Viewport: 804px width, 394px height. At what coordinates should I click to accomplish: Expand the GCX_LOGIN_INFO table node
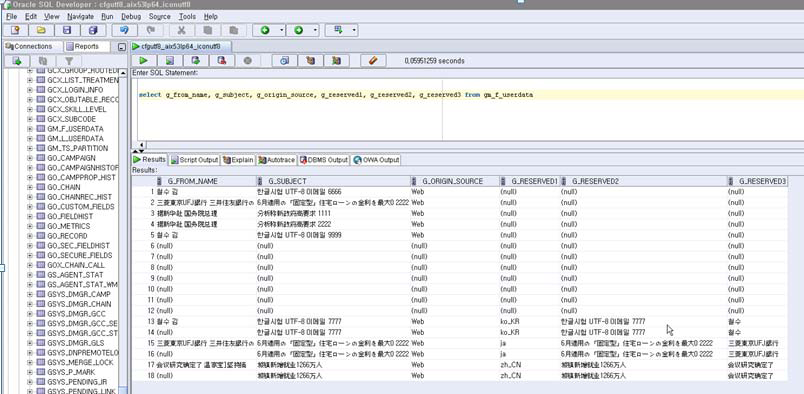(x=30, y=90)
